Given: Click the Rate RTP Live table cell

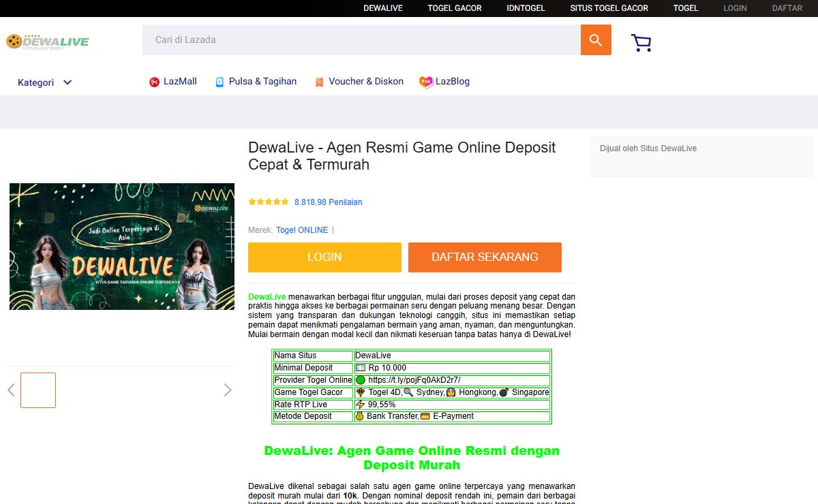Looking at the screenshot, I should click(x=313, y=405).
